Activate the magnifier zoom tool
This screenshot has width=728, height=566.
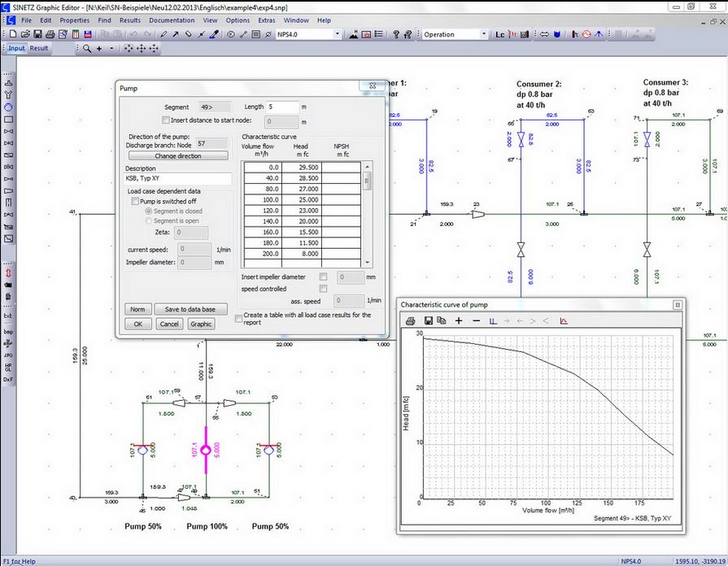click(x=86, y=48)
